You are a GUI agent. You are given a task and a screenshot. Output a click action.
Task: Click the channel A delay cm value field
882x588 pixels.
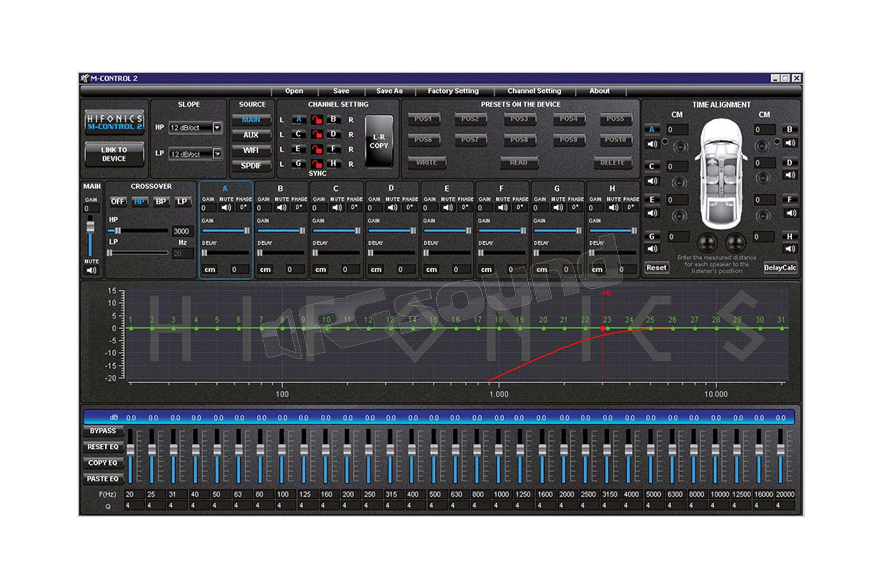click(239, 269)
